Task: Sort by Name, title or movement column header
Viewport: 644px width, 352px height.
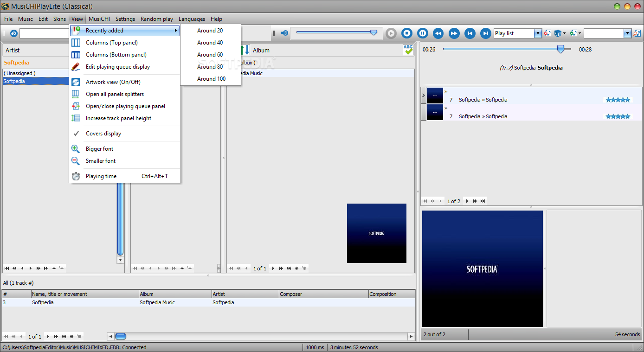Action: click(x=85, y=294)
